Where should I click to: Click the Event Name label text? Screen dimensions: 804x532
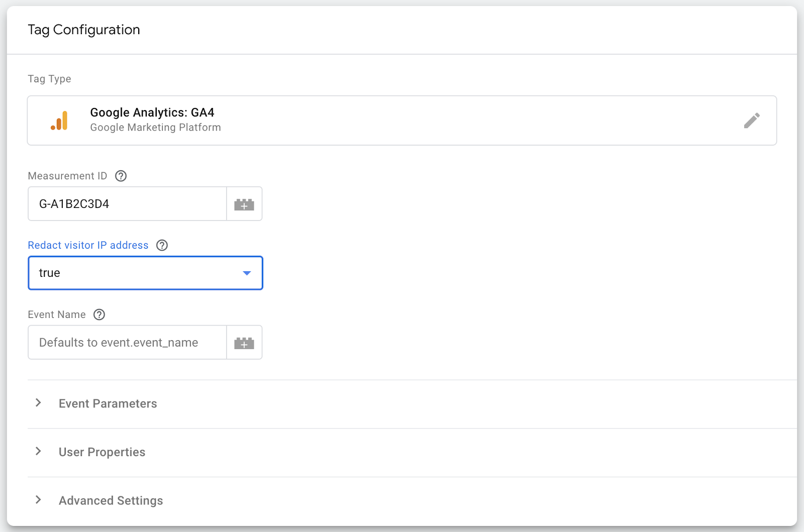point(57,314)
